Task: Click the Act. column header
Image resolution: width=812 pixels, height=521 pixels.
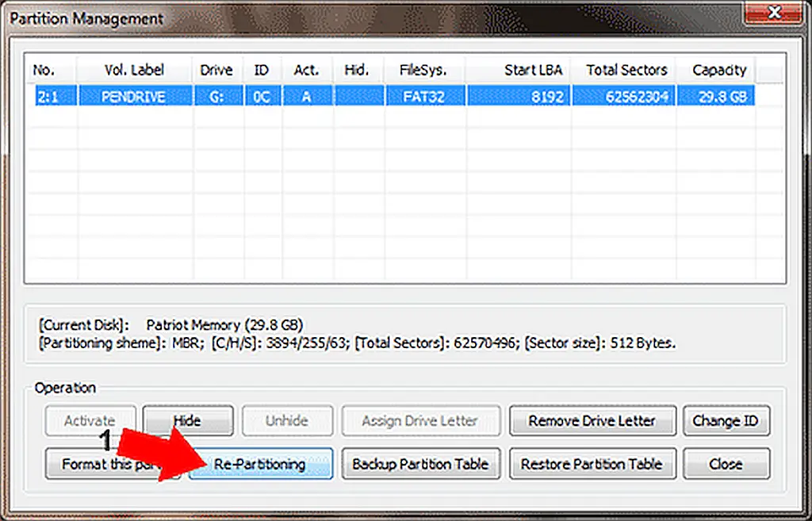Action: (x=307, y=70)
